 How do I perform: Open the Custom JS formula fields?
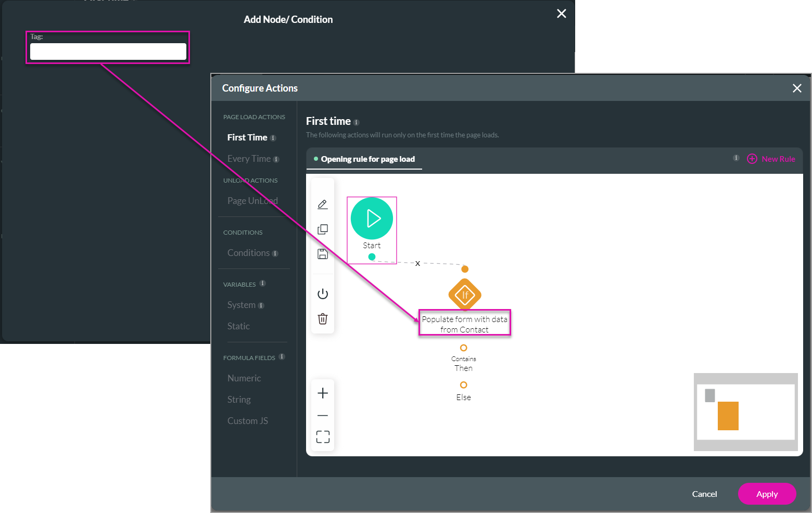click(248, 421)
